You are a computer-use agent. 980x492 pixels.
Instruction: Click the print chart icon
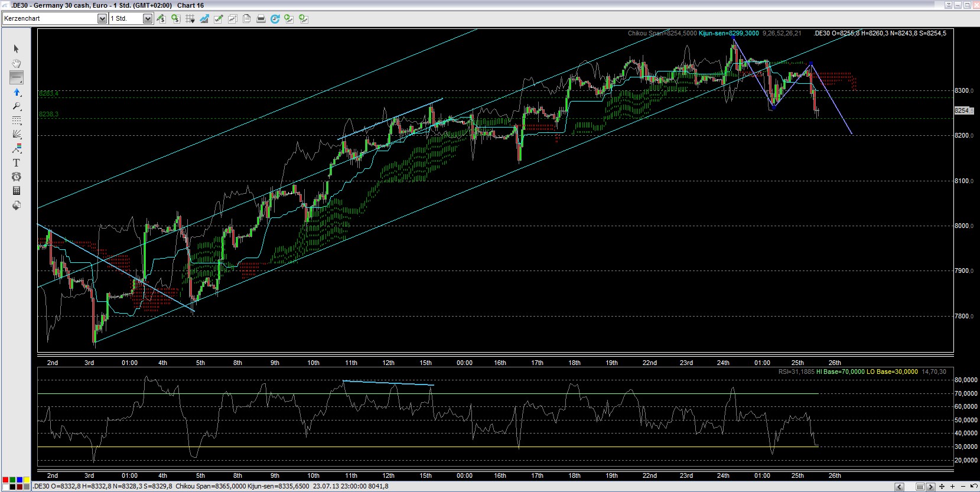click(261, 19)
